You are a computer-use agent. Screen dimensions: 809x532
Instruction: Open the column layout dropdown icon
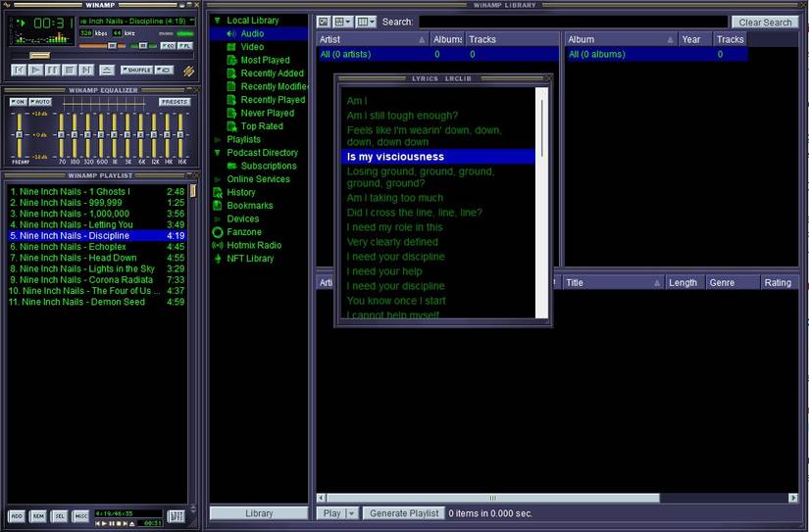[x=366, y=22]
